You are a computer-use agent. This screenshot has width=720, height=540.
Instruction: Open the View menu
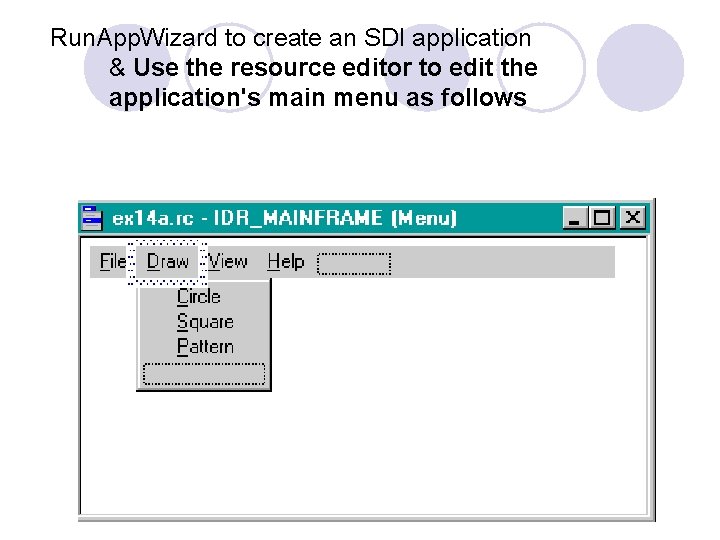tap(228, 262)
